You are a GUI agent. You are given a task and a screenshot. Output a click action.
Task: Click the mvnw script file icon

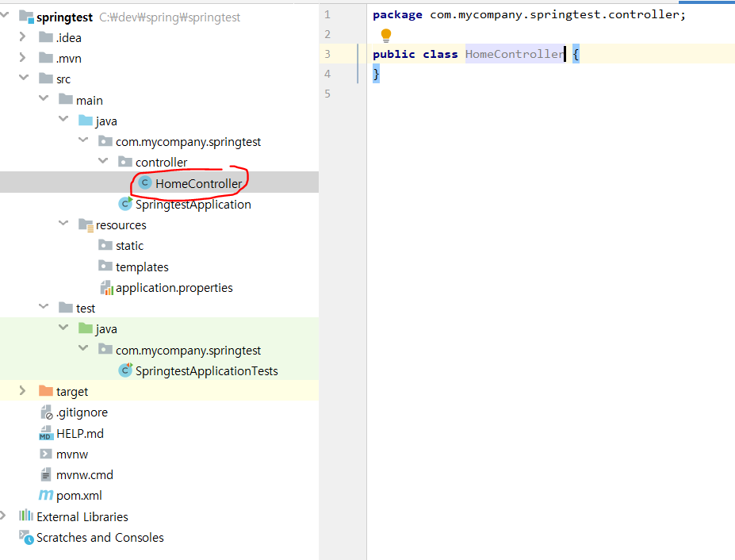click(x=45, y=454)
